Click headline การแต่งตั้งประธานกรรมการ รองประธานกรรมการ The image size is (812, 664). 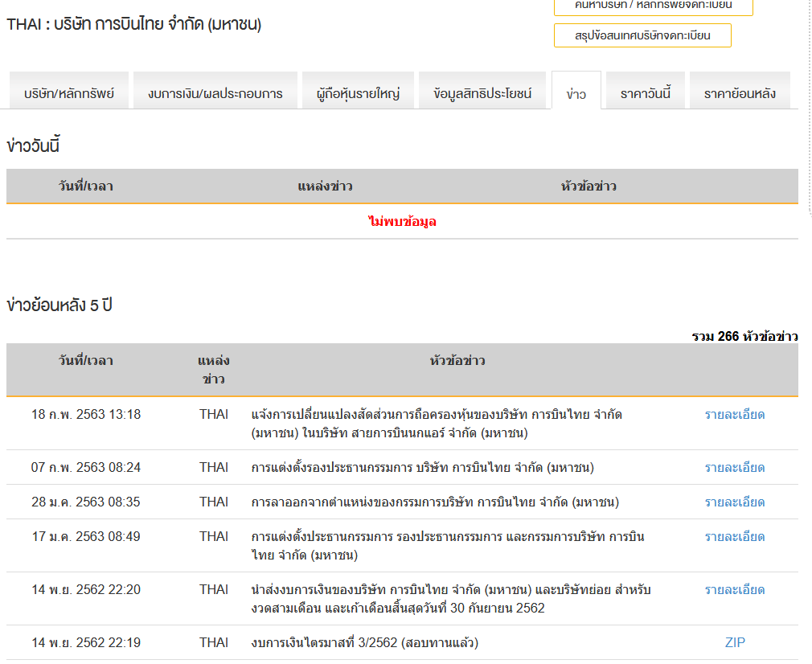(448, 546)
